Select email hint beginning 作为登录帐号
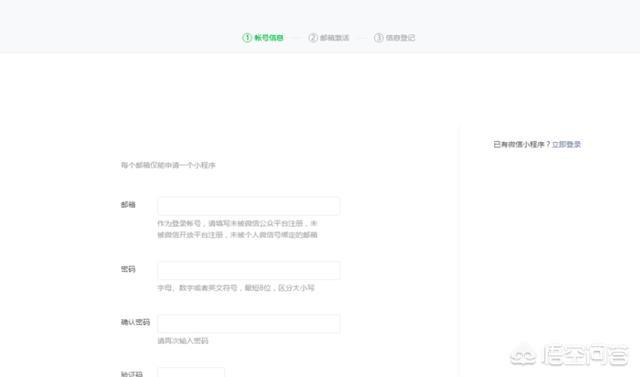Image resolution: width=640 pixels, height=377 pixels. [x=238, y=229]
